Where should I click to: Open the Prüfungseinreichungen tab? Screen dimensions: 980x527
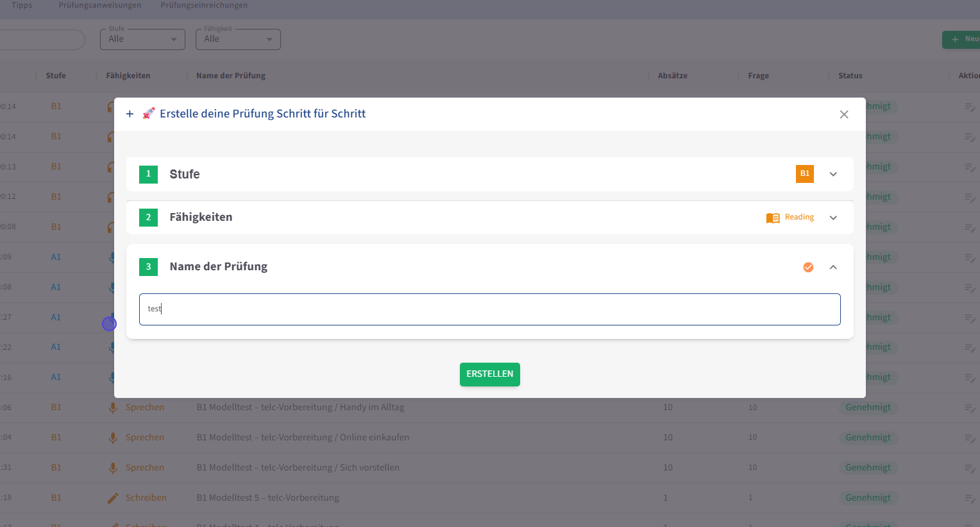(x=204, y=5)
